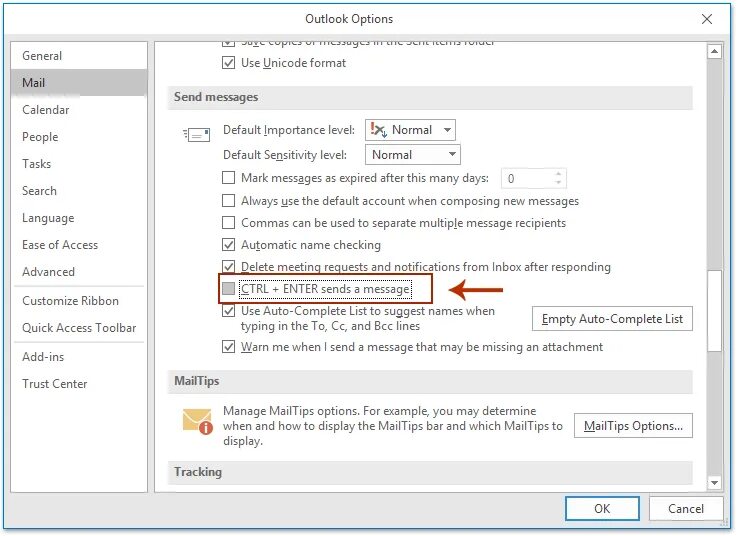Click the MailTips envelope info icon
This screenshot has width=738, height=536.
[x=197, y=421]
